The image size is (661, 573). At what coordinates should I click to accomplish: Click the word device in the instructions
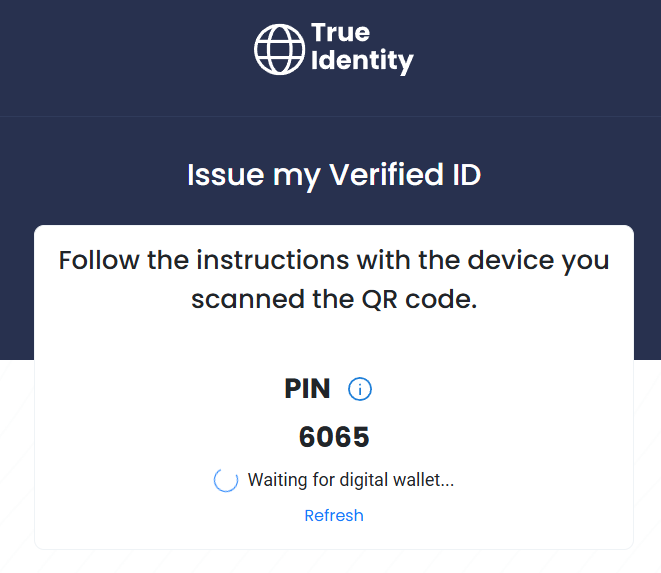[x=511, y=260]
